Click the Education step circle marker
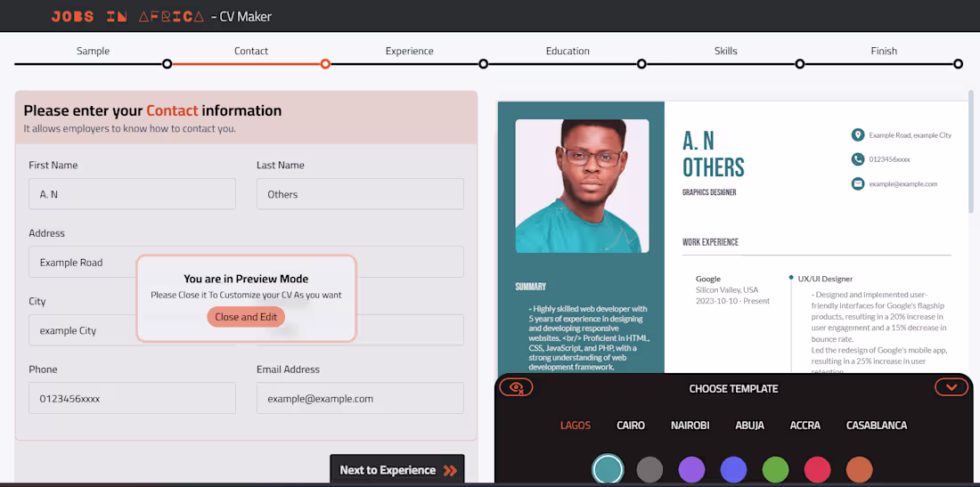The image size is (980, 487). [641, 64]
